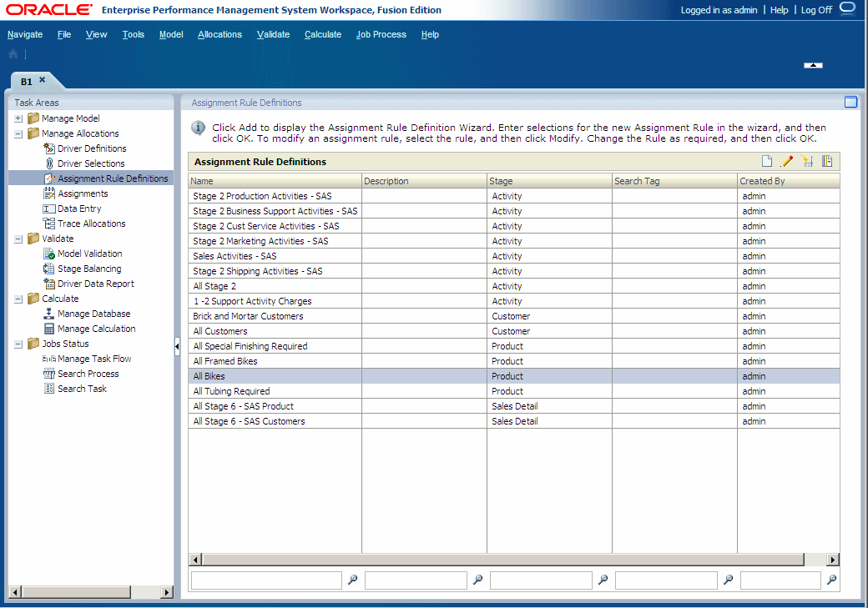The width and height of the screenshot is (868, 608).
Task: Open the Allocations menu
Action: (x=220, y=34)
